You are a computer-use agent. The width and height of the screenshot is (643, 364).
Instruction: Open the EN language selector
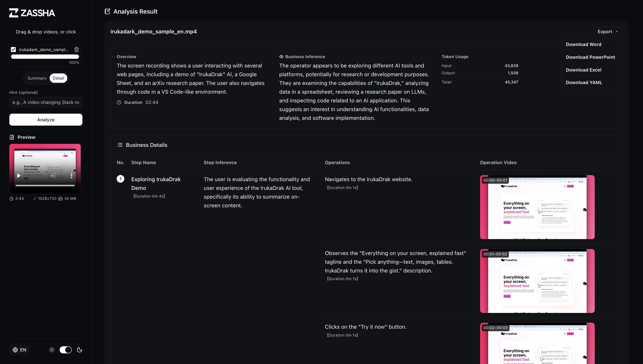(x=20, y=350)
